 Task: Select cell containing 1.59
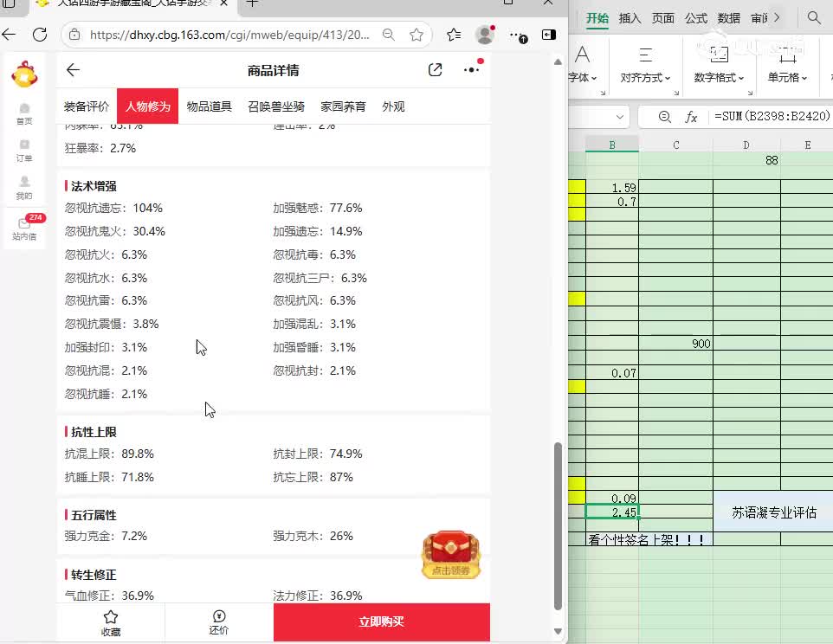(x=612, y=188)
